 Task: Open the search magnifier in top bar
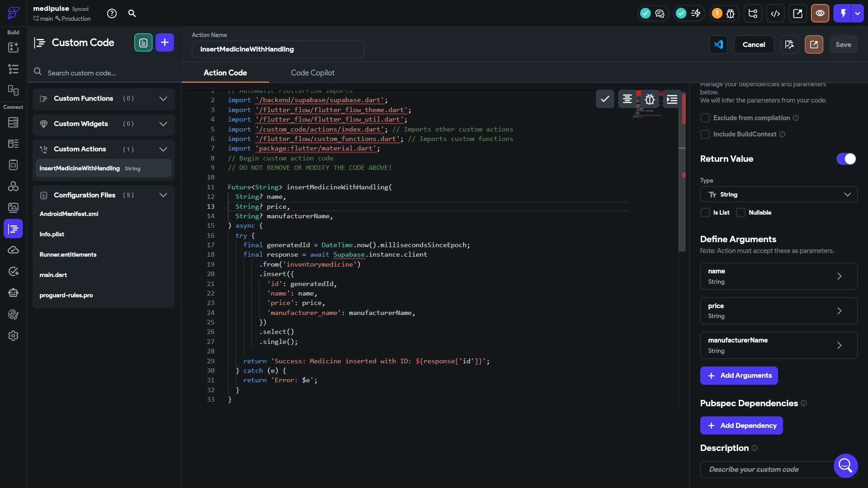[x=132, y=14]
